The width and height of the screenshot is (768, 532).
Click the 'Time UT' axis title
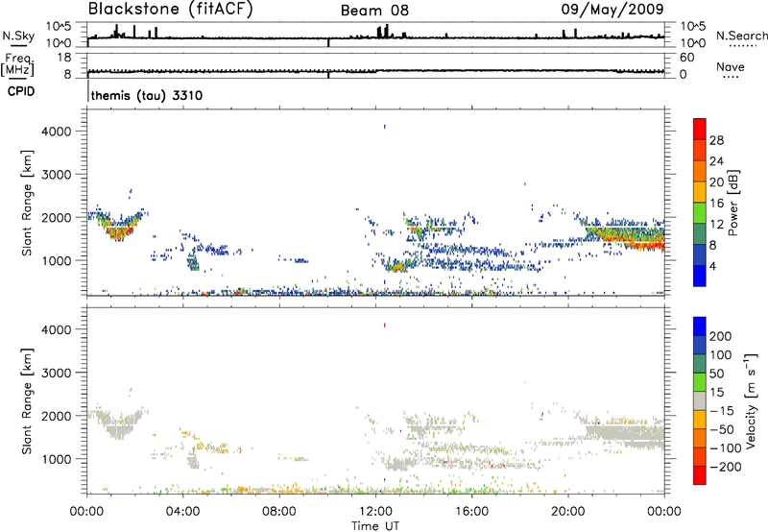[375, 526]
